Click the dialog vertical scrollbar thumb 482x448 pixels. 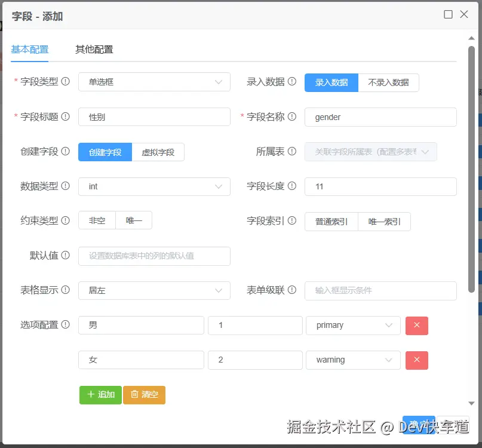coord(472,169)
